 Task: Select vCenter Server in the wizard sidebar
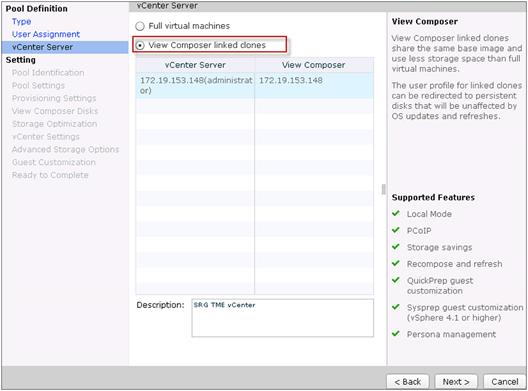click(65, 47)
